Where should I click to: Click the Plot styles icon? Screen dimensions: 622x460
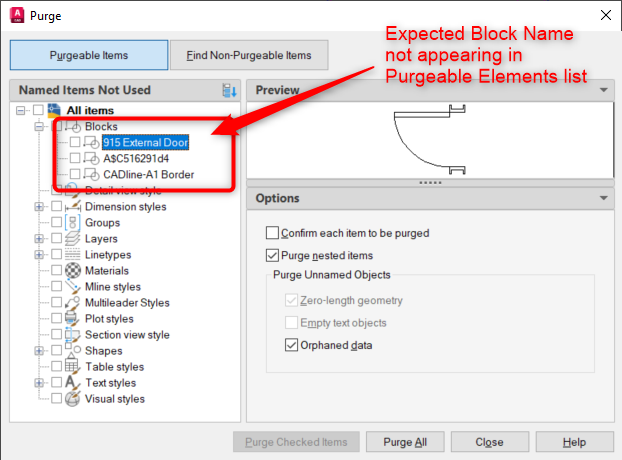coord(72,319)
